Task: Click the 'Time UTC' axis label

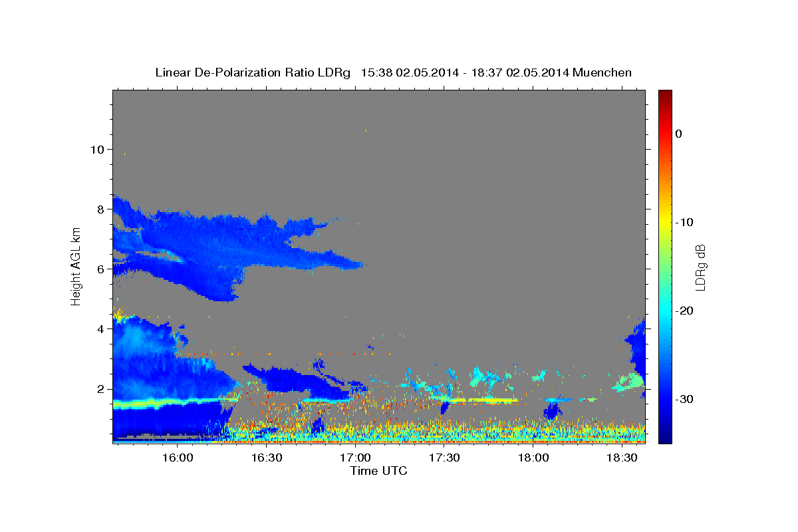Action: [x=378, y=471]
